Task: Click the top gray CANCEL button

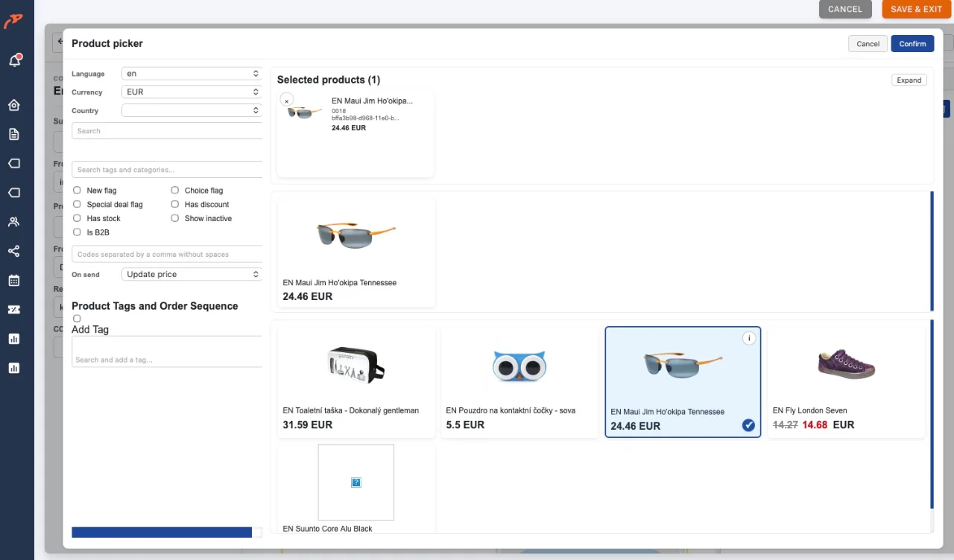Action: (845, 9)
